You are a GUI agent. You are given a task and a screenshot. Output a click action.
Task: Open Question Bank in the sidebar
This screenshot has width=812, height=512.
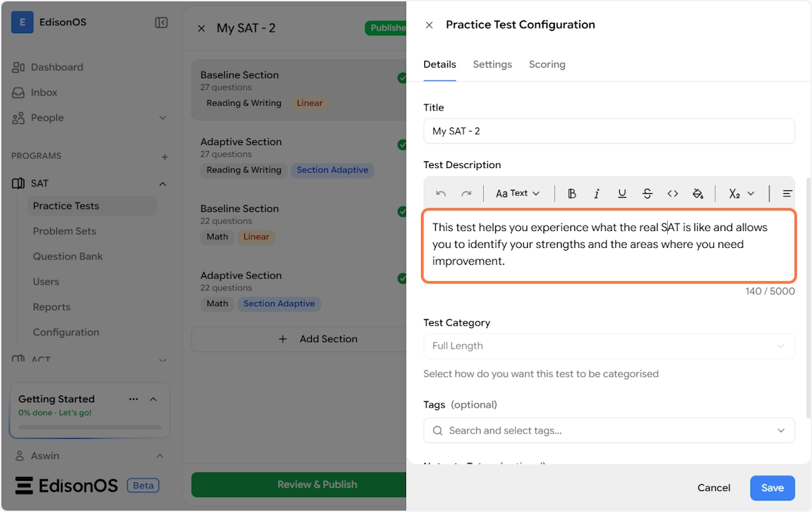click(x=68, y=257)
